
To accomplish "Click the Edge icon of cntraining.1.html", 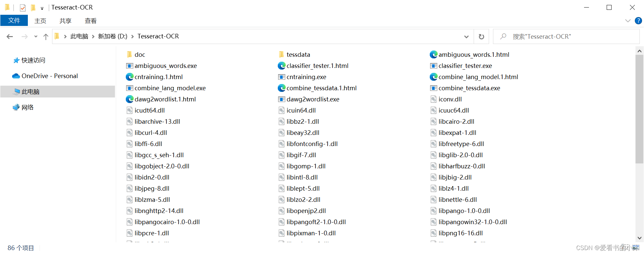I will [129, 77].
